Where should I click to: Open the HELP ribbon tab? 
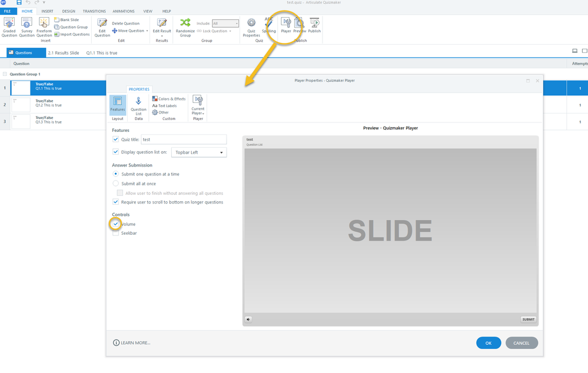167,11
